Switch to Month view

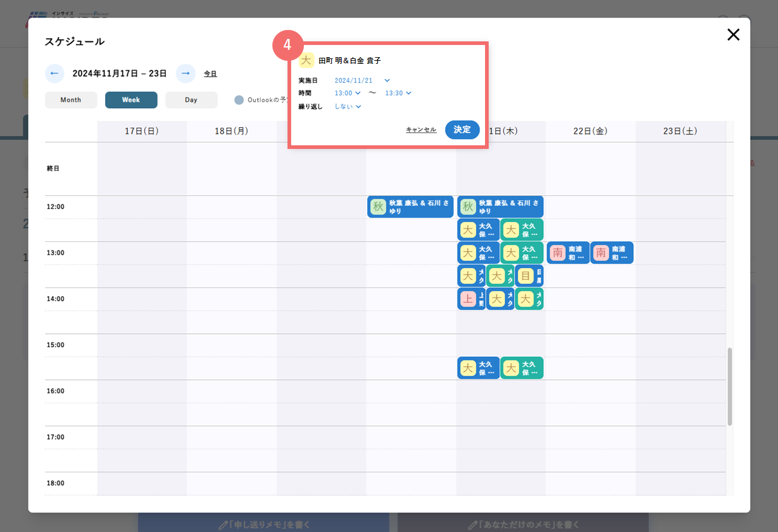pos(71,100)
